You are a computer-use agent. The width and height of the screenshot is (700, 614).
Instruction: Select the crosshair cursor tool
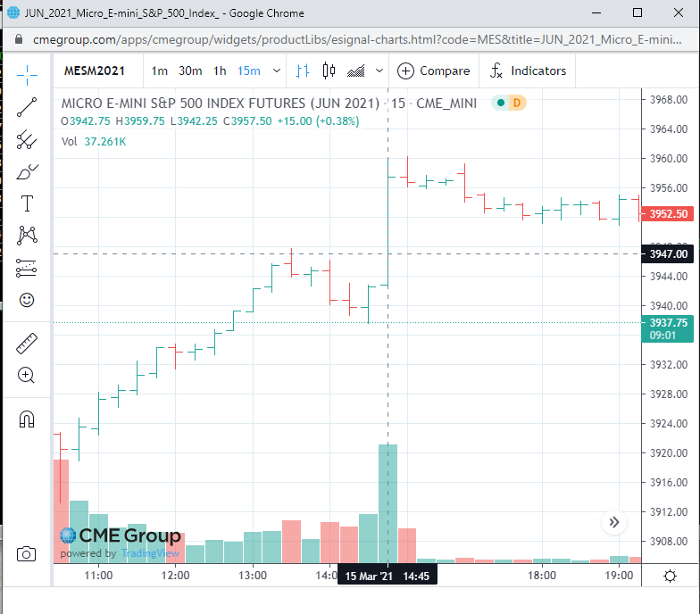[x=27, y=75]
